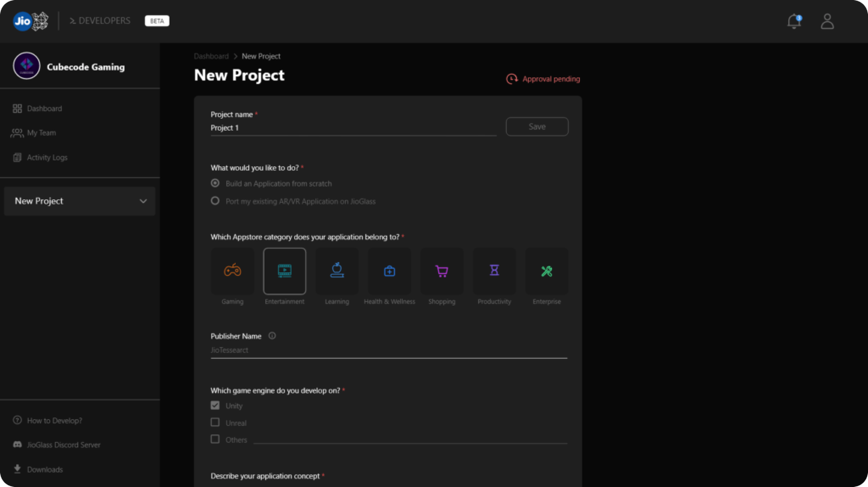868x487 pixels.
Task: Expand the New Project sidebar dropdown
Action: pos(80,201)
